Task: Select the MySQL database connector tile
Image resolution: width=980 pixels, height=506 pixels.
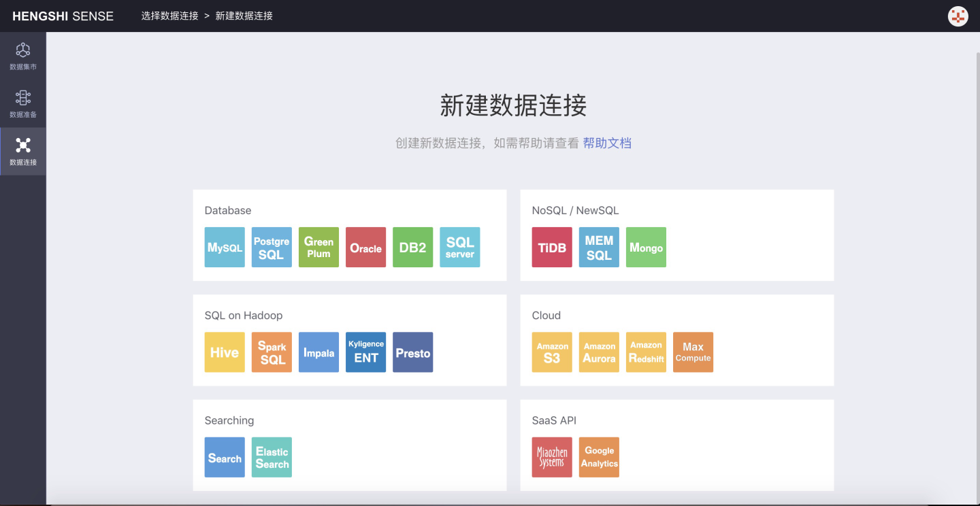Action: [225, 248]
